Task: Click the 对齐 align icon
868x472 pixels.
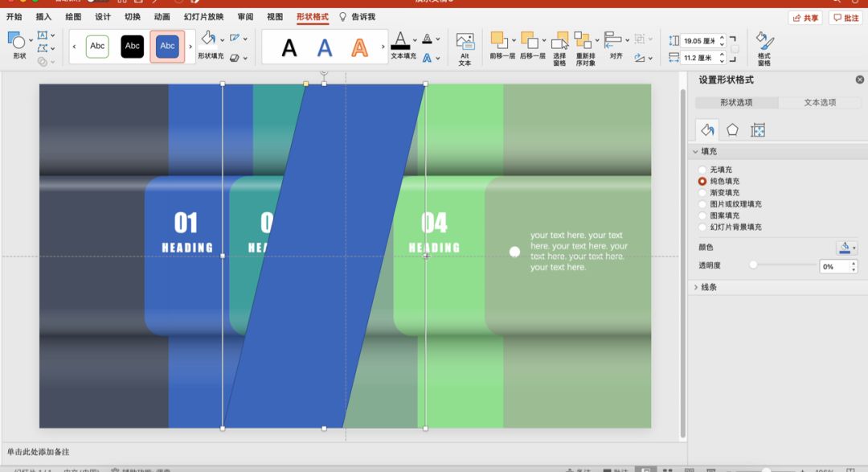Action: pos(612,40)
